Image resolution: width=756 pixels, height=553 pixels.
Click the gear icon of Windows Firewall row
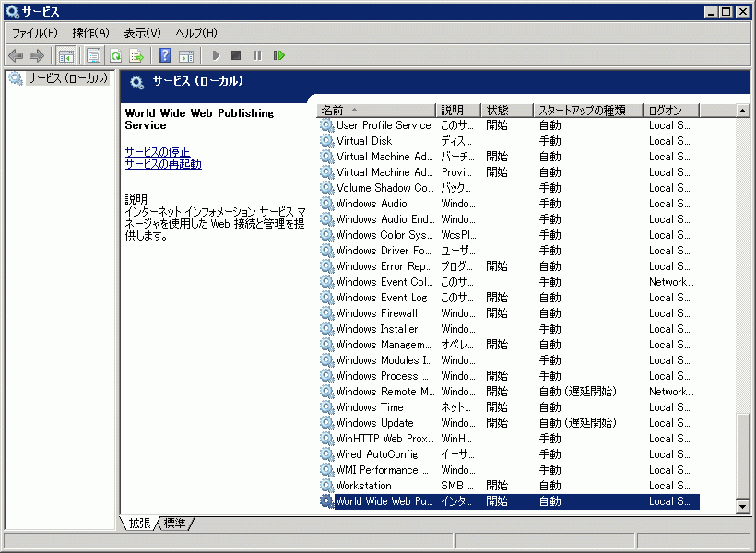coord(327,313)
